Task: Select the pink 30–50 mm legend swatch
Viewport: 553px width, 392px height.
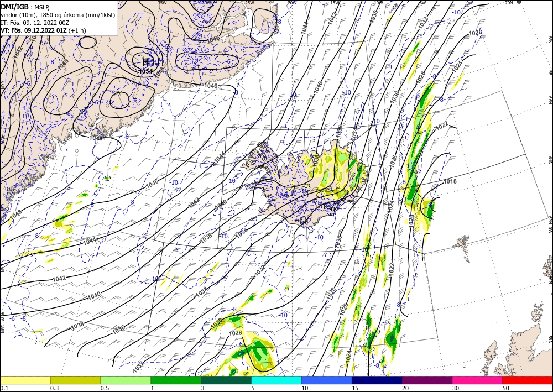Action: click(x=478, y=380)
